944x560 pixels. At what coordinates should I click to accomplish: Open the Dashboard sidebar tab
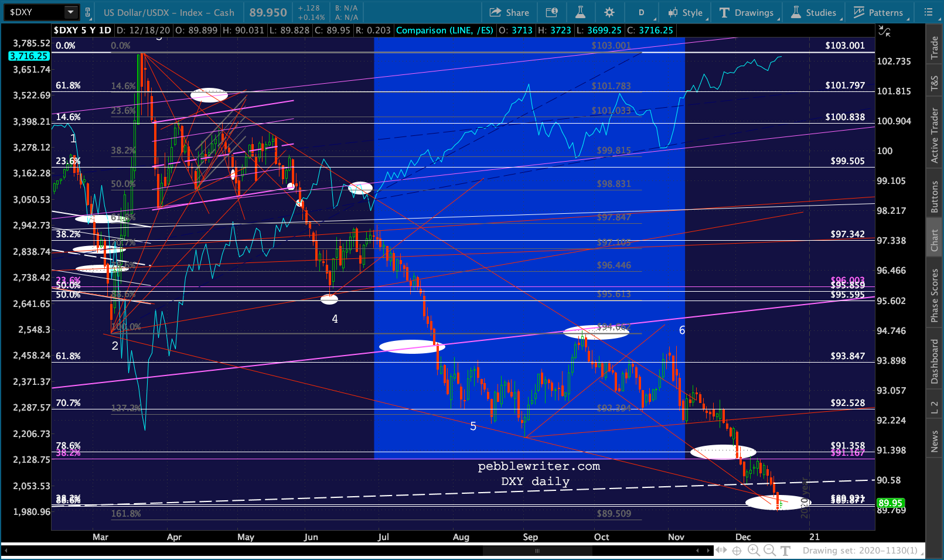935,361
